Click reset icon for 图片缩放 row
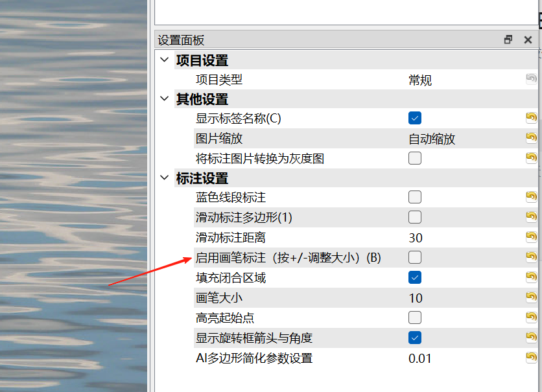The height and width of the screenshot is (392, 542). tap(531, 138)
